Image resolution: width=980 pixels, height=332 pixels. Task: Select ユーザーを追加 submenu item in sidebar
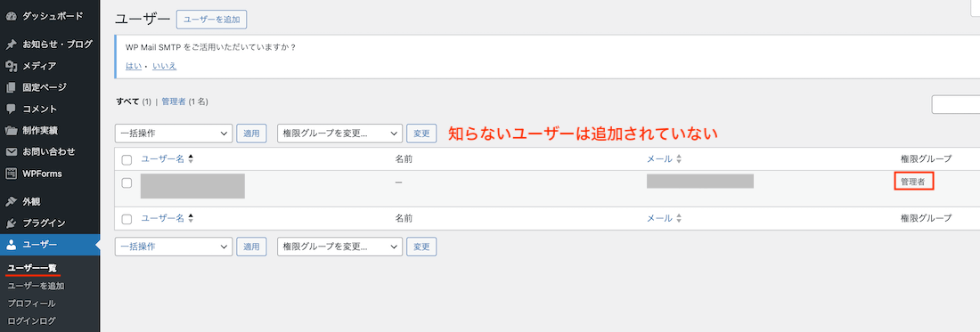click(x=37, y=286)
